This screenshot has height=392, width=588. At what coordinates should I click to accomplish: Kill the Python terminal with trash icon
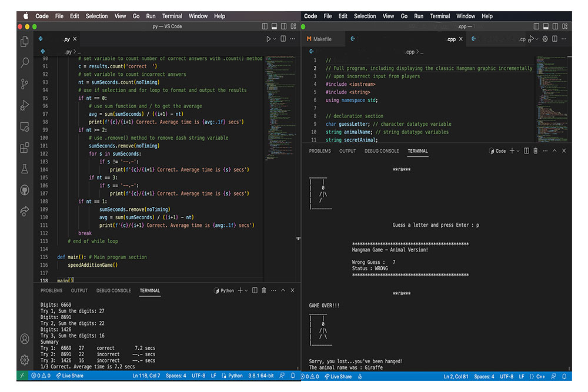click(263, 290)
